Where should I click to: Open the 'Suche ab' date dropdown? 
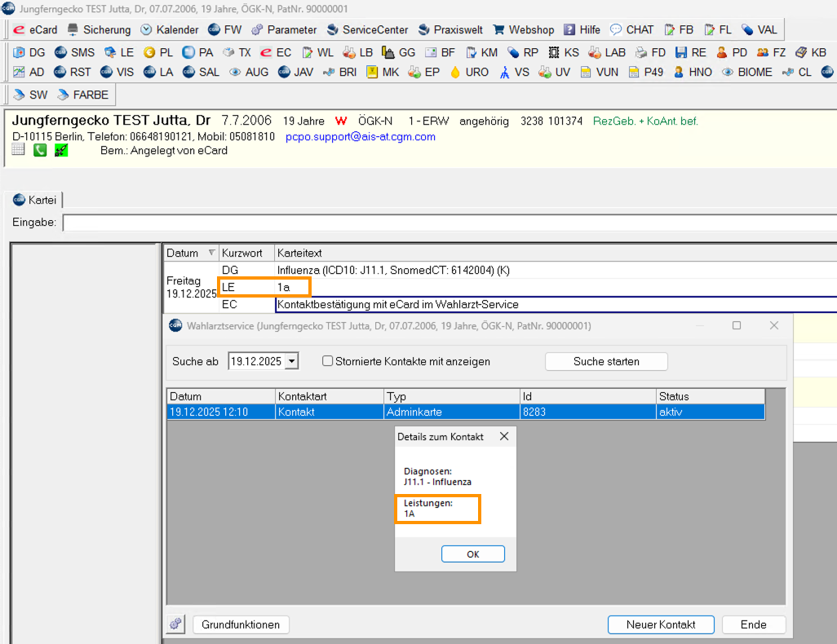(292, 361)
